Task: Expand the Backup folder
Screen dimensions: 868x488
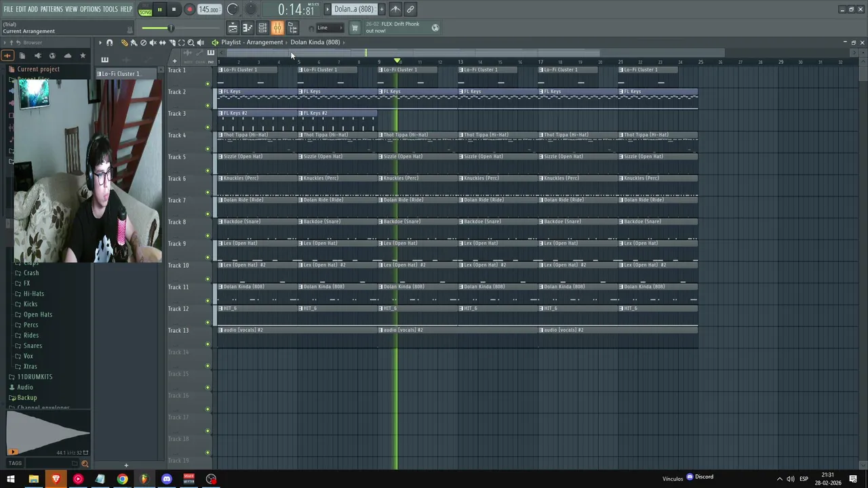Action: 27,398
